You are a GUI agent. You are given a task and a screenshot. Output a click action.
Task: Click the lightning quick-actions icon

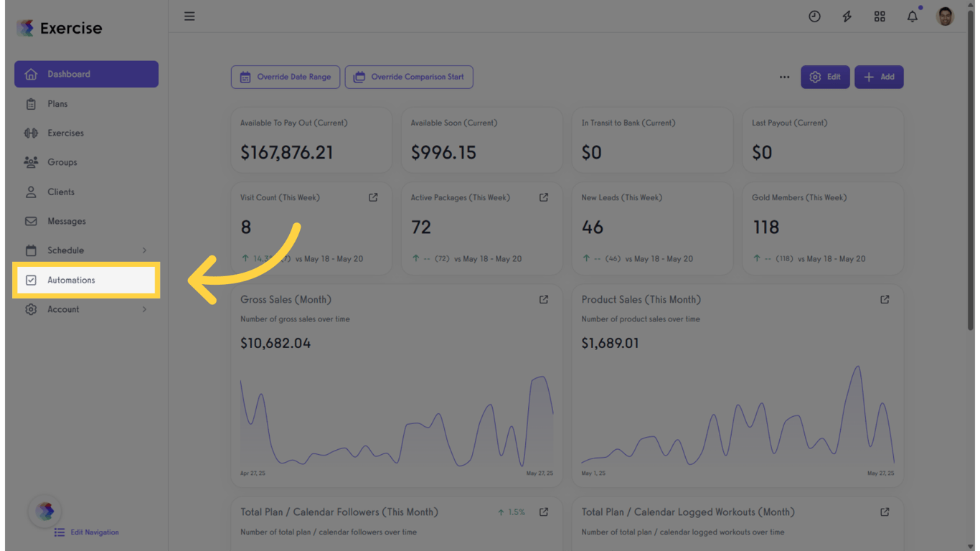(847, 16)
